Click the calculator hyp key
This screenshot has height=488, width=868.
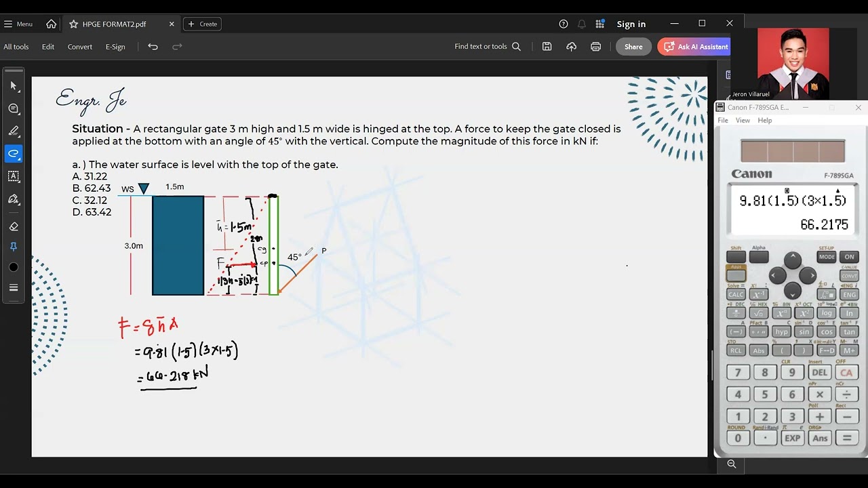point(781,332)
